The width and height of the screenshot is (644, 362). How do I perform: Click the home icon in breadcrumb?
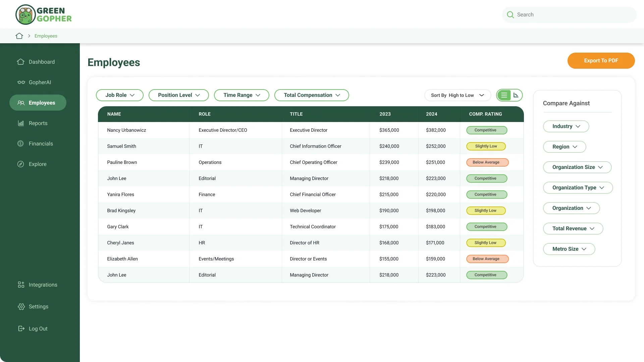point(19,36)
